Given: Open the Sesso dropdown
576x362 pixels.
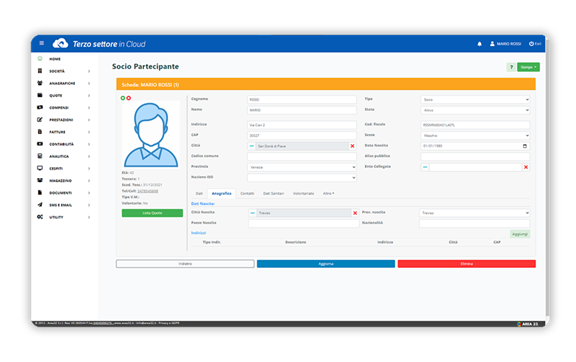Looking at the screenshot, I should [475, 136].
